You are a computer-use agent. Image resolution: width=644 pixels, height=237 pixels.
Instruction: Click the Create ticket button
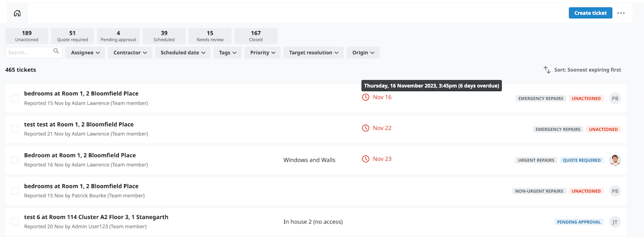(x=590, y=13)
